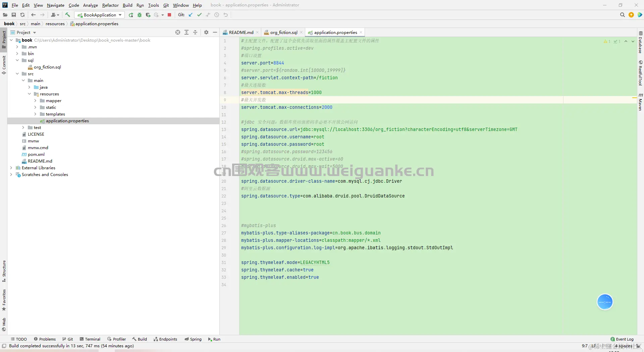This screenshot has height=352, width=644.
Task: Collapse the src folder
Action: coord(17,74)
